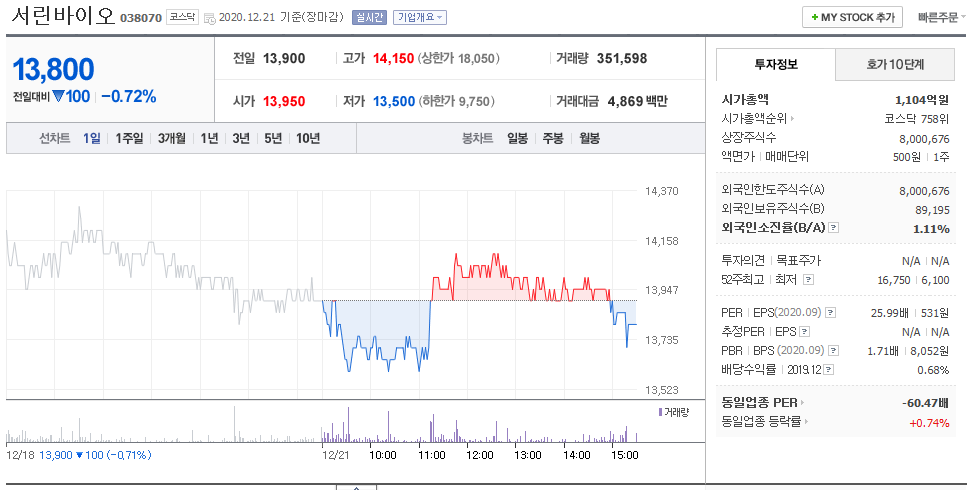Click the 코스닥 market badge
The width and height of the screenshot is (974, 490).
182,17
